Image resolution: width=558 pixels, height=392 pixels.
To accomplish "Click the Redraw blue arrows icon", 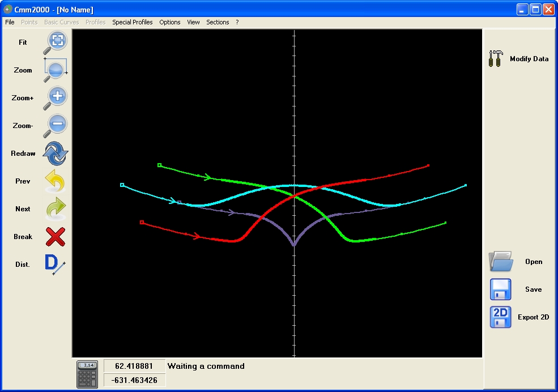I will [56, 154].
